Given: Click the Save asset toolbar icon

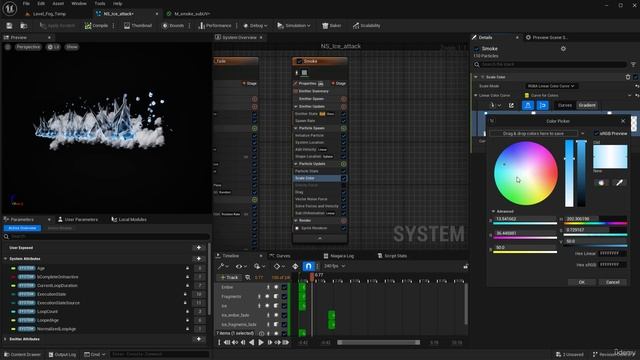Looking at the screenshot, I should (9, 26).
